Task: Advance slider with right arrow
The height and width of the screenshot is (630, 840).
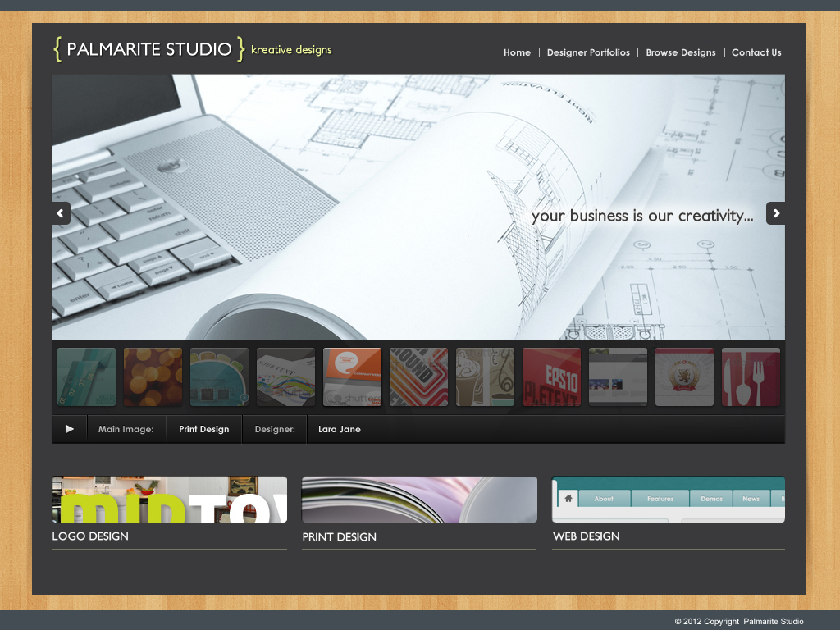Action: (776, 213)
